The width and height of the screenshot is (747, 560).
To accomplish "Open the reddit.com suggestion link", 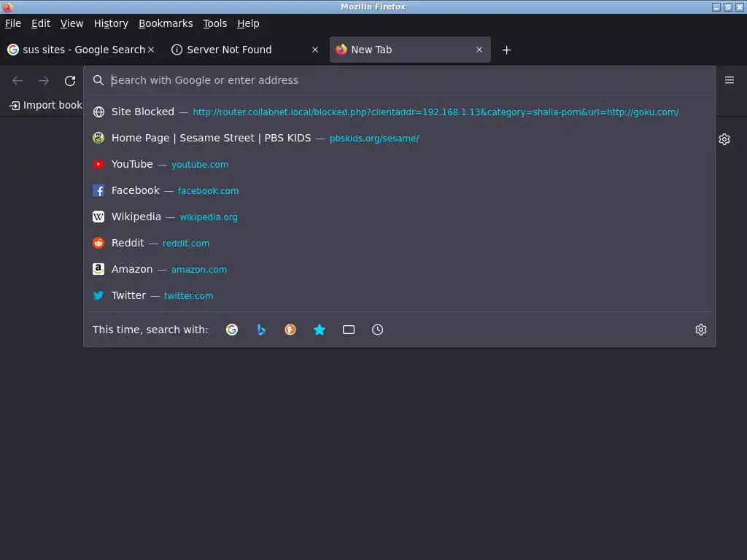I will pos(186,243).
